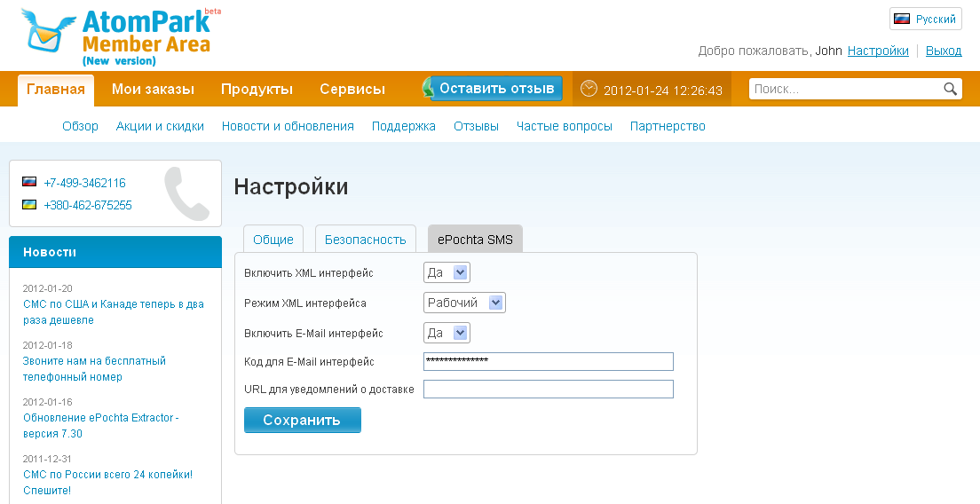Click the Russian flag next to +7-499-3462116
Screen dimensions: 980x504
click(29, 182)
